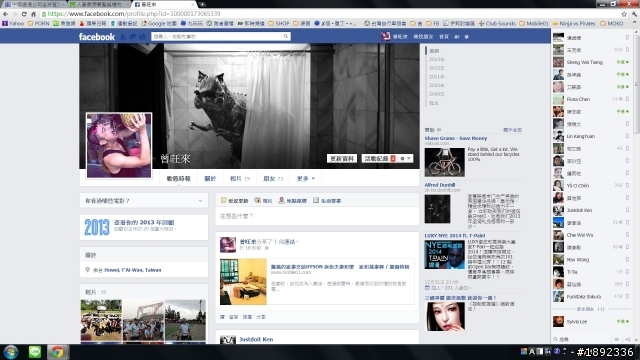Open the 2013 Year in Review link
This screenshot has width=640, height=360.
(144, 222)
